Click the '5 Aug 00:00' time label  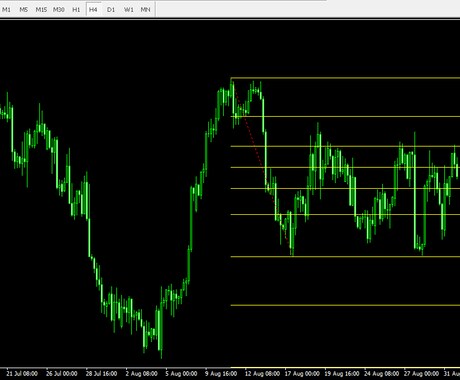tap(181, 374)
